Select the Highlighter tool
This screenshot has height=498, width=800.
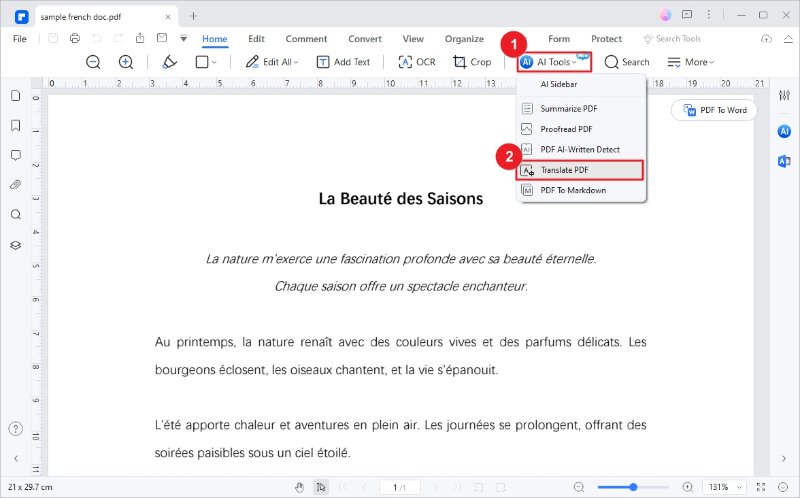tap(169, 62)
